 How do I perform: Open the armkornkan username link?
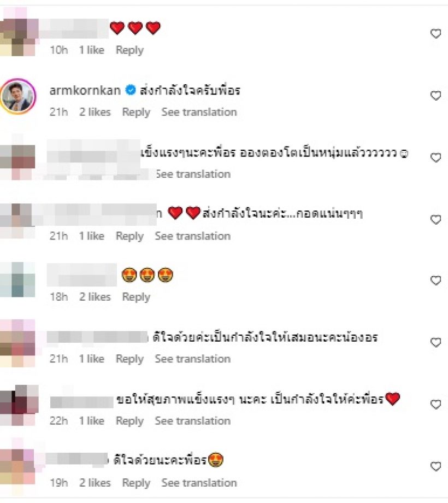tap(85, 90)
